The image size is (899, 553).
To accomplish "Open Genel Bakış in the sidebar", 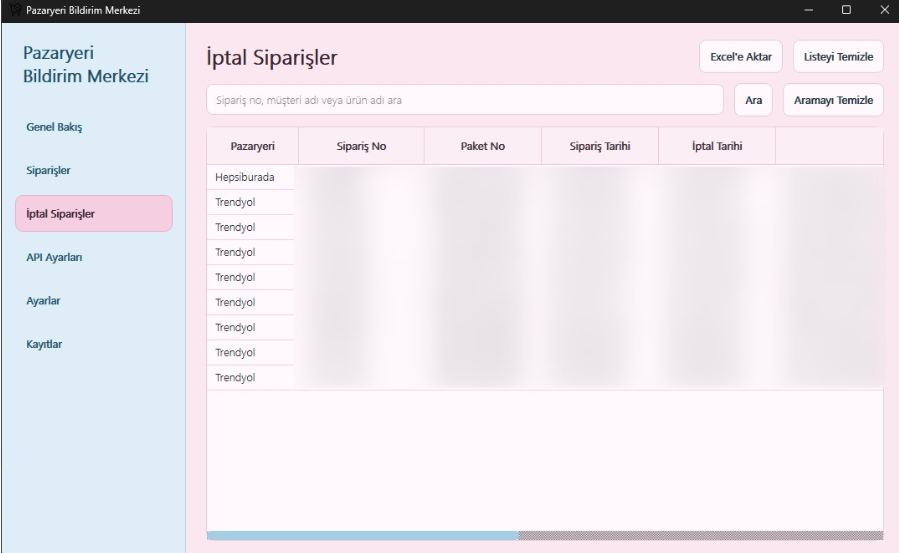I will point(93,127).
